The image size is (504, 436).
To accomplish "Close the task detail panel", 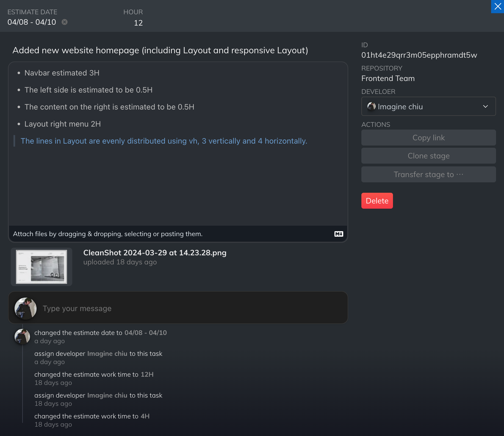I will tap(497, 6).
